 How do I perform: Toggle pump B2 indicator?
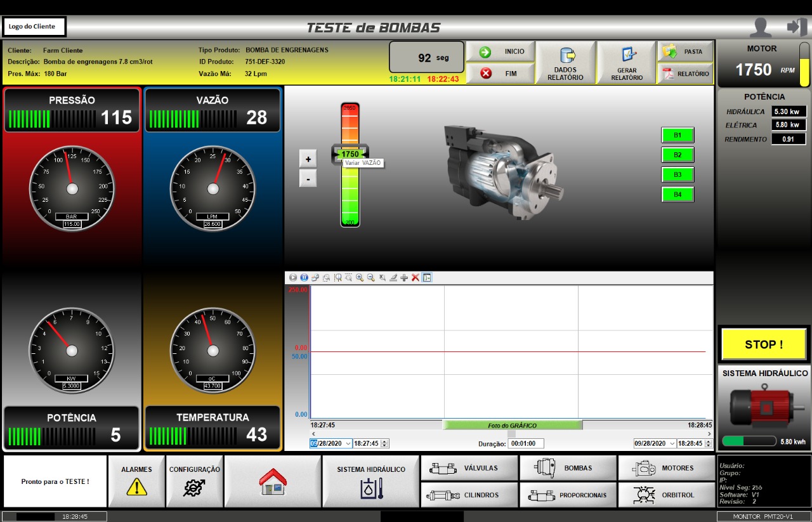click(x=678, y=155)
